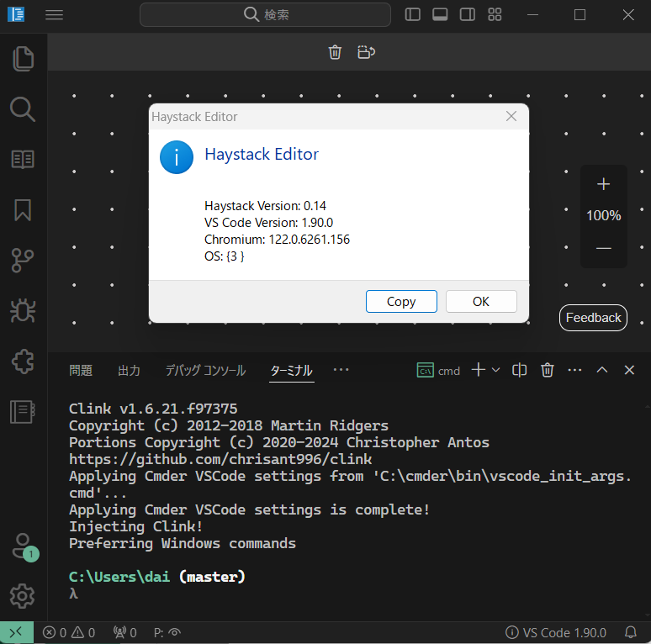Viewport: 651px width, 644px height.
Task: Click errors and warnings status item
Action: [x=69, y=632]
